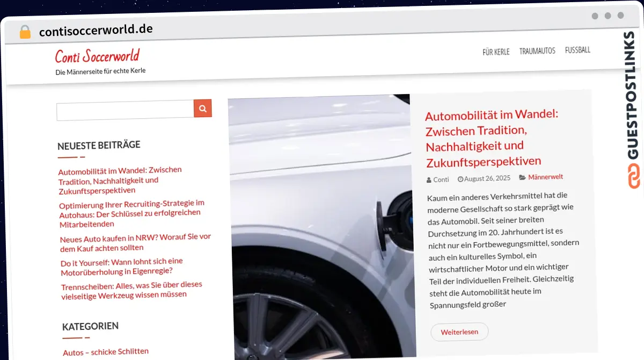The image size is (644, 360).
Task: Click the clock icon before August 26, 2025
Action: click(460, 179)
